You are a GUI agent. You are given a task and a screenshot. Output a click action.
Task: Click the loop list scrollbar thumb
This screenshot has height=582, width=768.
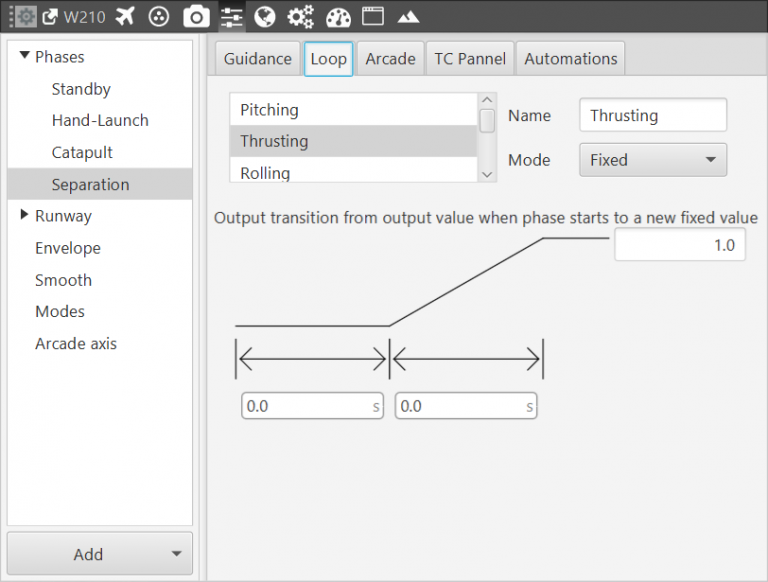[487, 121]
